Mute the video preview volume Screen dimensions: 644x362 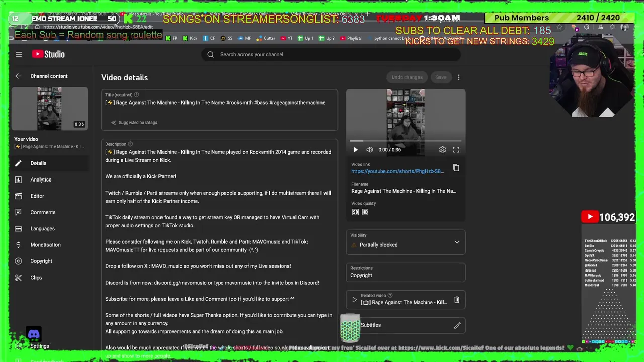[x=370, y=150]
